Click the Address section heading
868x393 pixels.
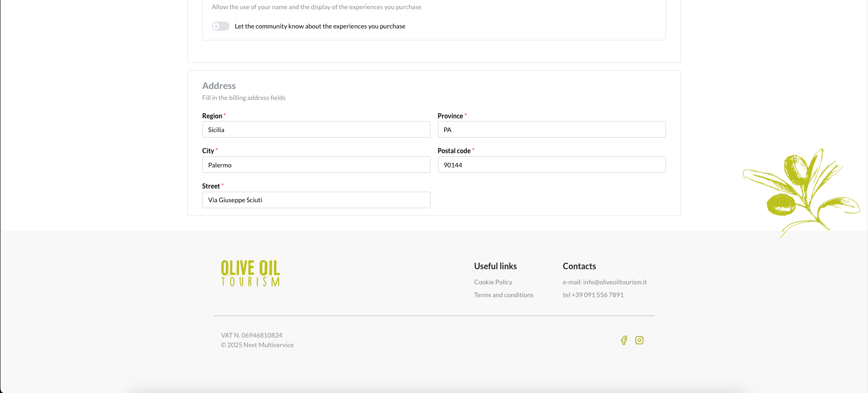click(x=219, y=86)
